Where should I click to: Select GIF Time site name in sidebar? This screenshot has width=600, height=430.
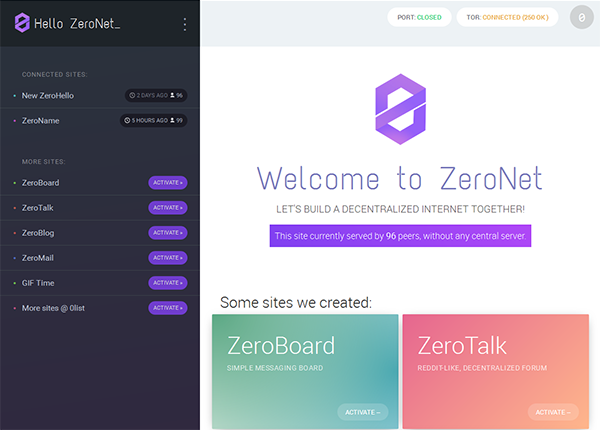pyautogui.click(x=38, y=283)
